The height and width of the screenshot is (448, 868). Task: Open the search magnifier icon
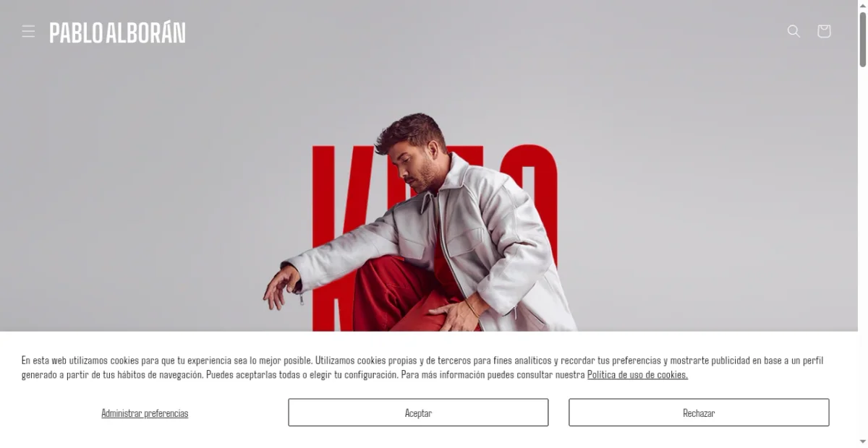[x=793, y=31]
